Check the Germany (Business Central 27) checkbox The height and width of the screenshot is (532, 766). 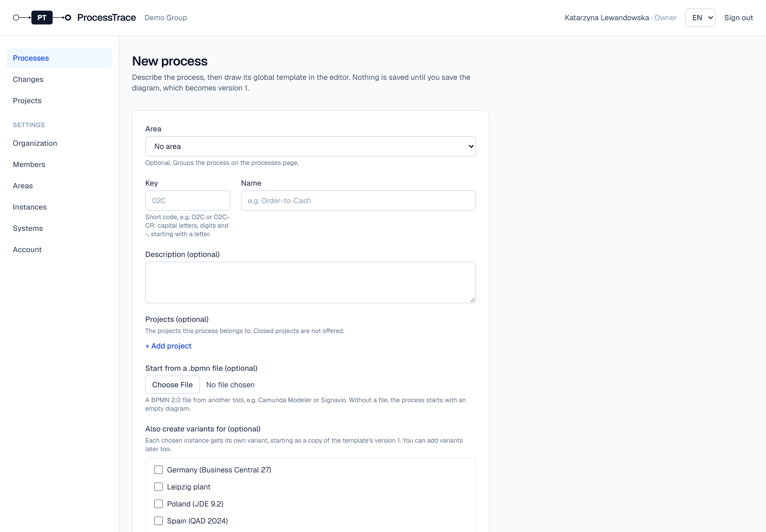pyautogui.click(x=158, y=470)
